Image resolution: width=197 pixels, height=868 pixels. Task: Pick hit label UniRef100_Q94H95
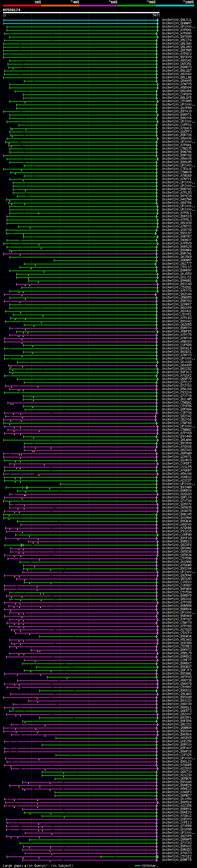coord(176,81)
